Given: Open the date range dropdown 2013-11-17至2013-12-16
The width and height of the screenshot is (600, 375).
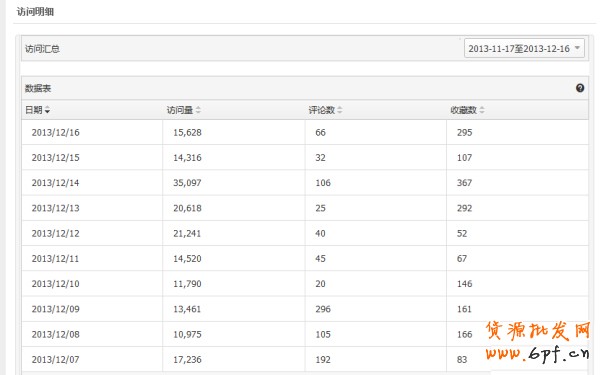Looking at the screenshot, I should tap(524, 49).
